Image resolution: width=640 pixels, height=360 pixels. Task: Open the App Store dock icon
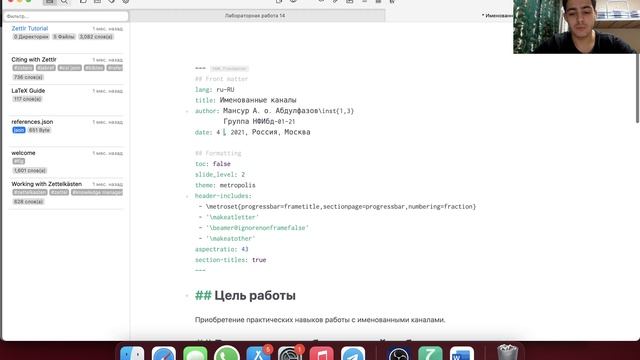click(258, 353)
